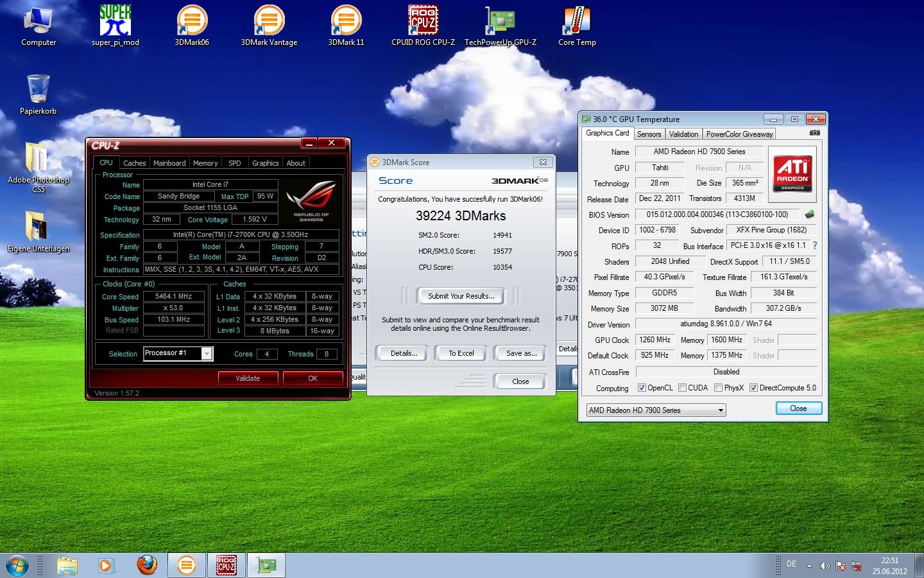The width and height of the screenshot is (924, 578).
Task: Open the Windows Start menu
Action: point(17,566)
